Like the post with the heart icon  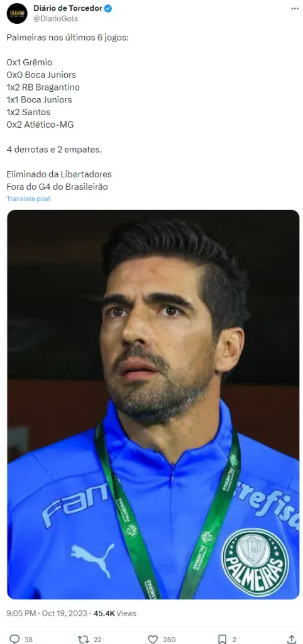(x=153, y=639)
